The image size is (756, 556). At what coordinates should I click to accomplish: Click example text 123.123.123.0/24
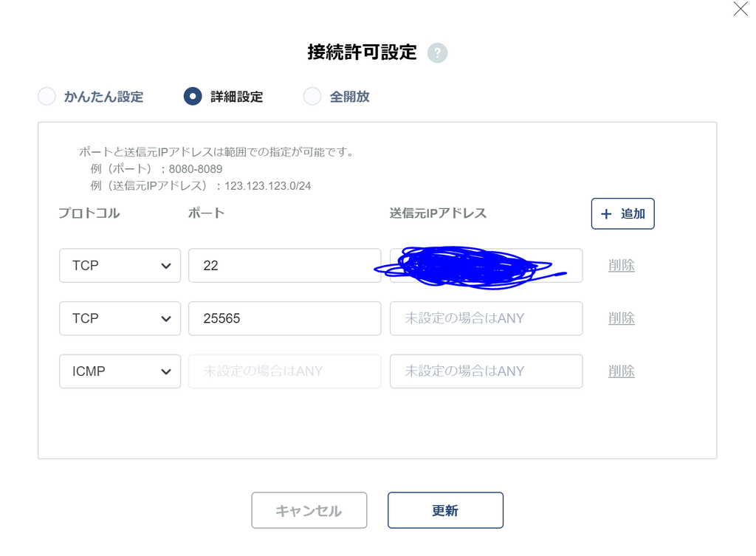click(267, 186)
